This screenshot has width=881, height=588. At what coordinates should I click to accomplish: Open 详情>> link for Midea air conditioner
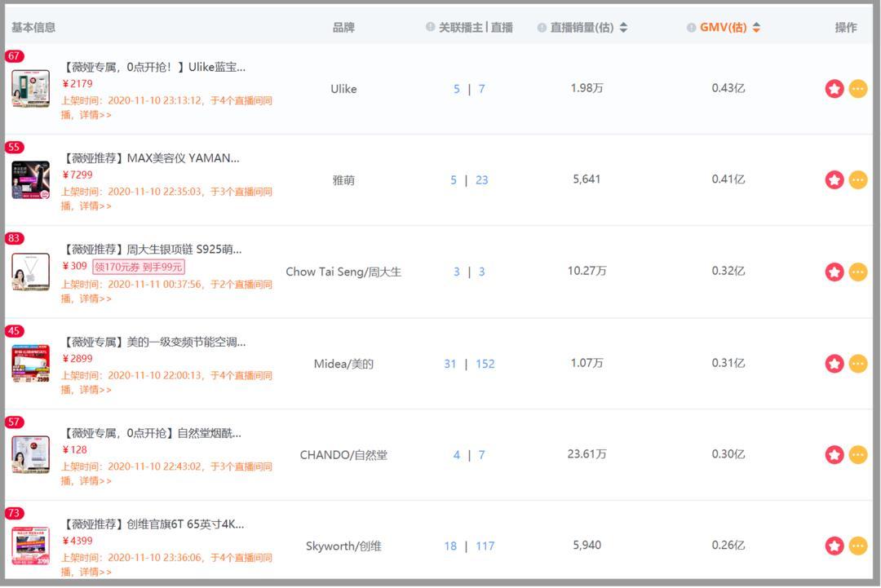coord(95,390)
